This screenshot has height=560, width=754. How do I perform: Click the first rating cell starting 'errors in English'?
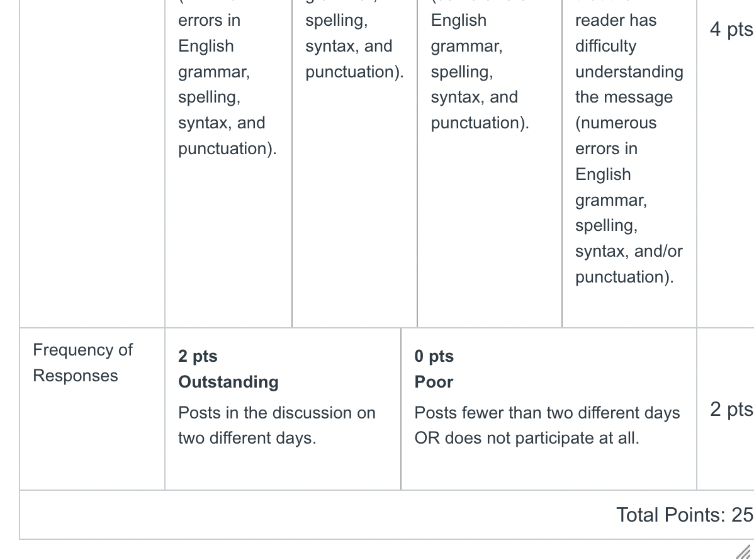(228, 164)
